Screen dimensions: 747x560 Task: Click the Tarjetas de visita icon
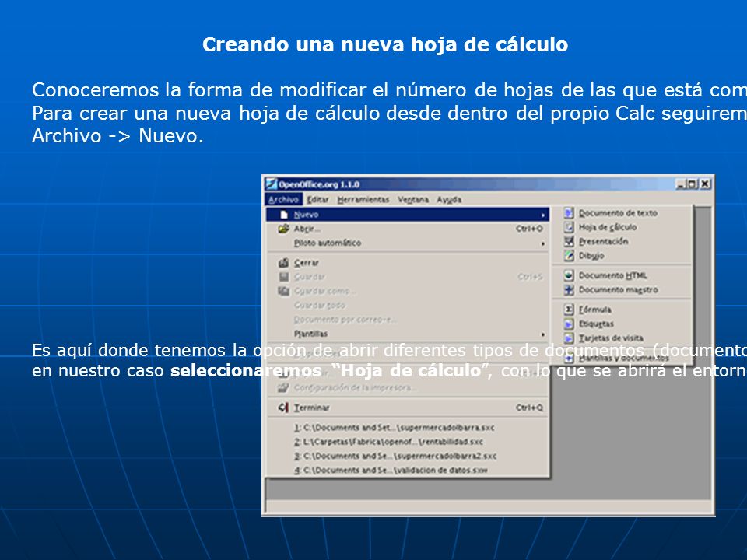(x=569, y=338)
